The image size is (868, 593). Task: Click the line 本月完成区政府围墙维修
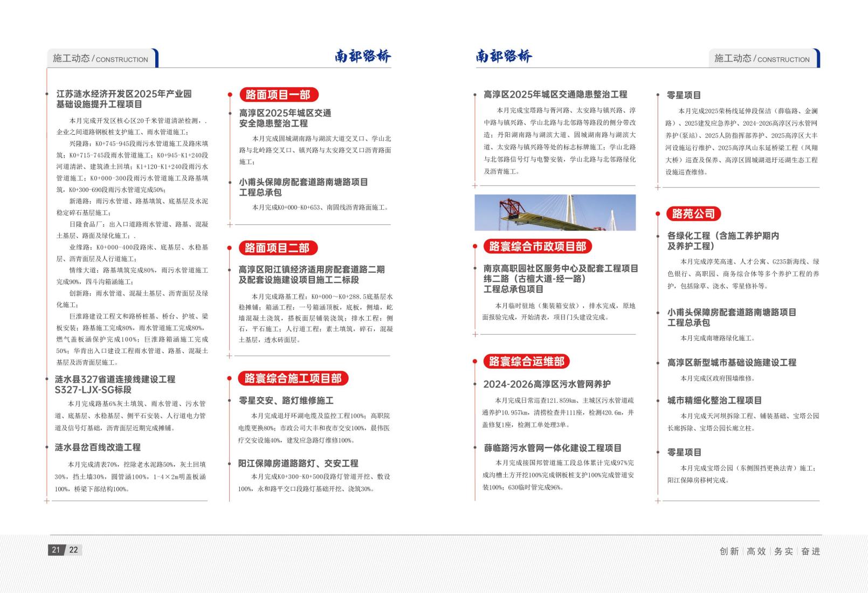[x=718, y=378]
